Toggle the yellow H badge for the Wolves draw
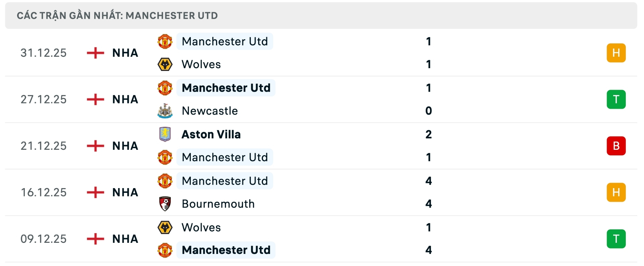This screenshot has height=266, width=644. coord(616,53)
